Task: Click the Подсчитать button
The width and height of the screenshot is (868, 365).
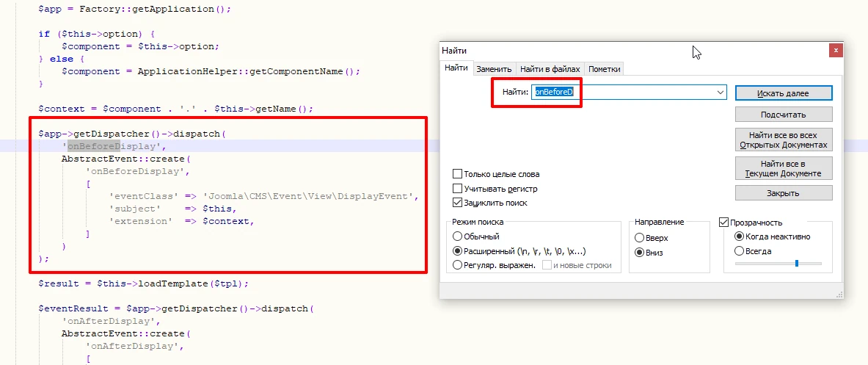Action: [x=784, y=115]
